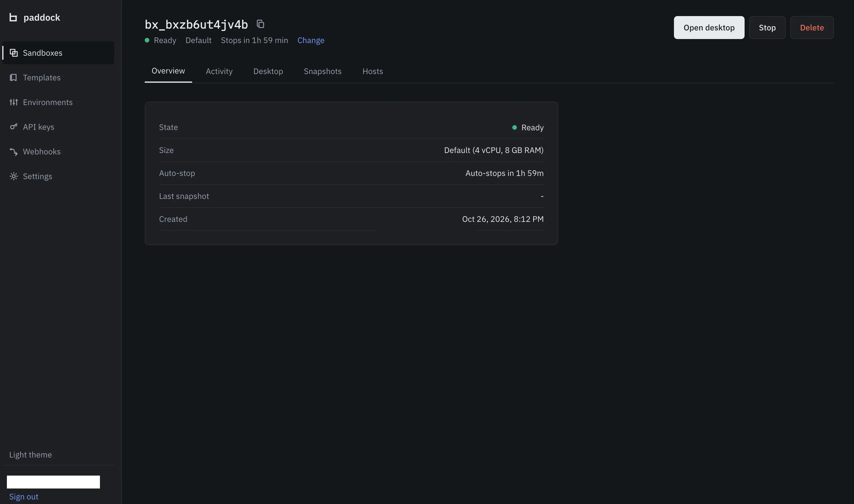Open the Hosts tab

click(373, 71)
